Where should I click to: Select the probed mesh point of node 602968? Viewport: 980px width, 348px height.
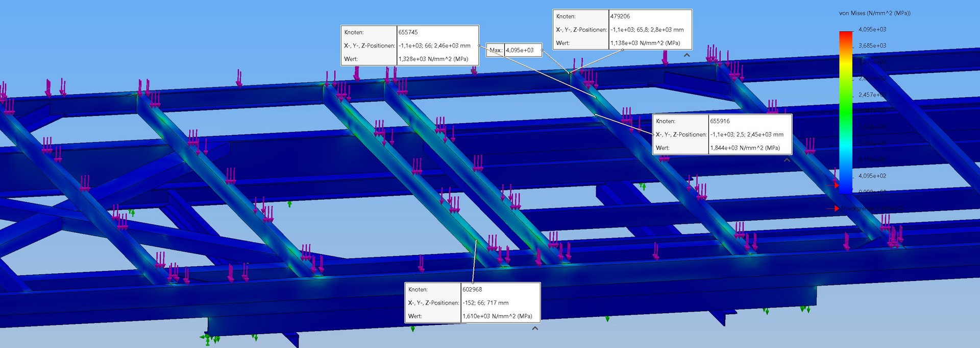pyautogui.click(x=476, y=240)
